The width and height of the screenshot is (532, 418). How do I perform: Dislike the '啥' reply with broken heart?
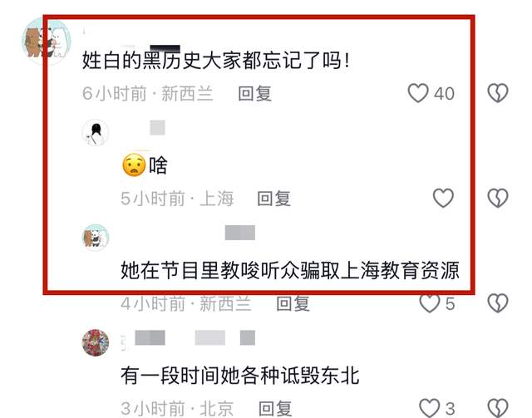coord(498,198)
